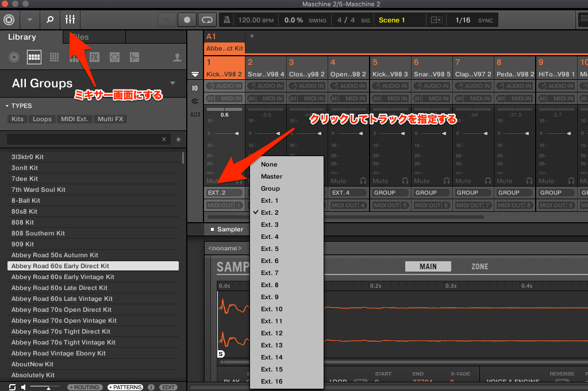Toggle the Loops type filter
Screen dimensions: 588x391
(42, 119)
